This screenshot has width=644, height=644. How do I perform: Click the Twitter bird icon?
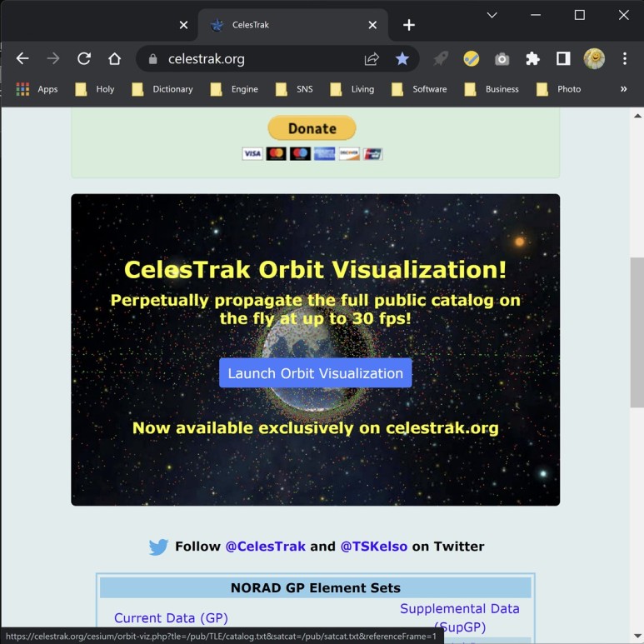[x=158, y=547]
